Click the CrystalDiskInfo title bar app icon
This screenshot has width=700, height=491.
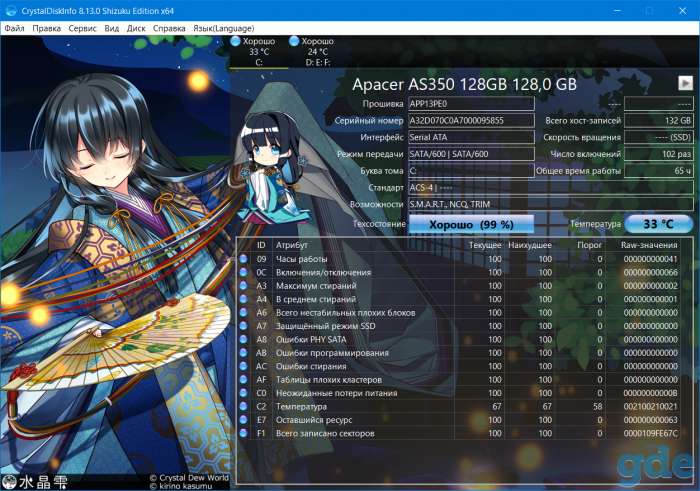[11, 10]
